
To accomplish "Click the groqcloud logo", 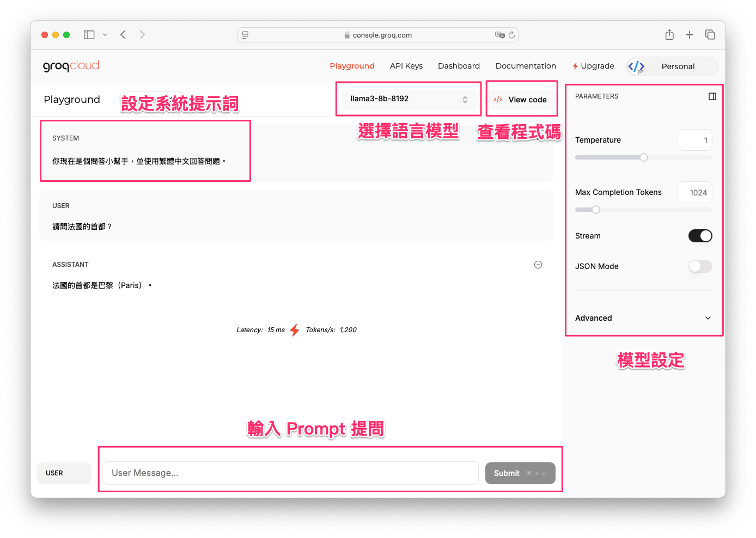I will click(x=71, y=66).
